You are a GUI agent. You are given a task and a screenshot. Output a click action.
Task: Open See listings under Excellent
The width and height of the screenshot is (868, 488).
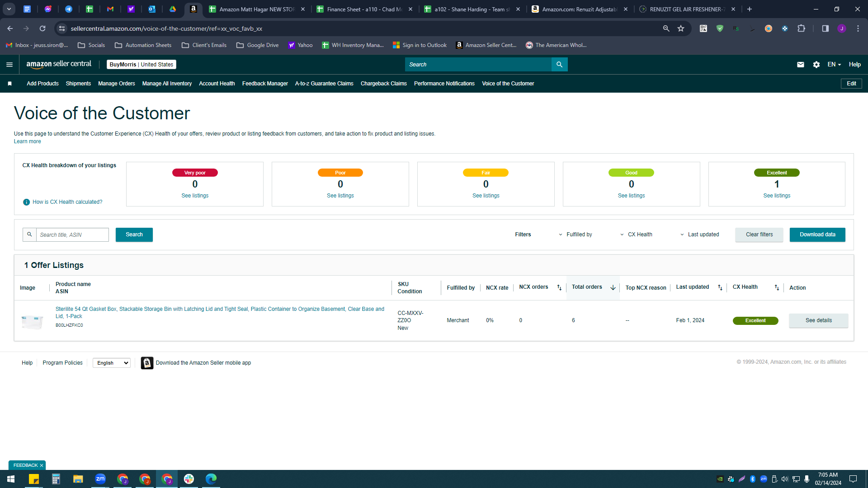[x=777, y=196]
